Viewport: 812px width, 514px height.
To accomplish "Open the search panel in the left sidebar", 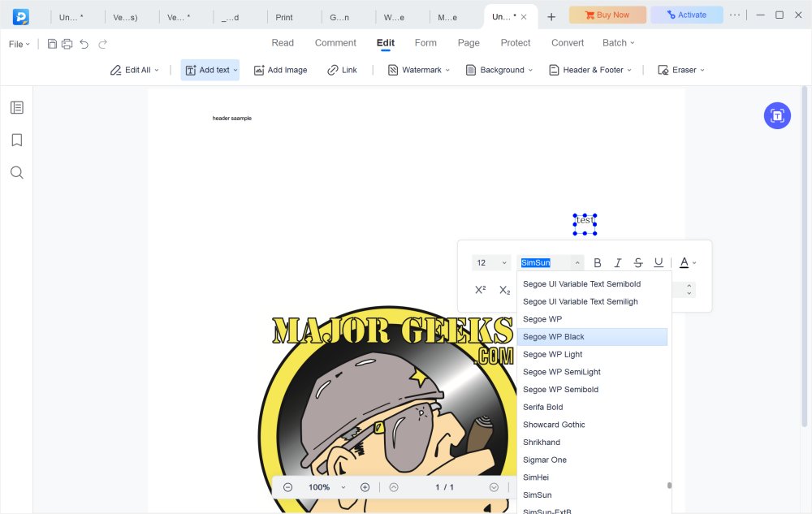I will pos(16,172).
